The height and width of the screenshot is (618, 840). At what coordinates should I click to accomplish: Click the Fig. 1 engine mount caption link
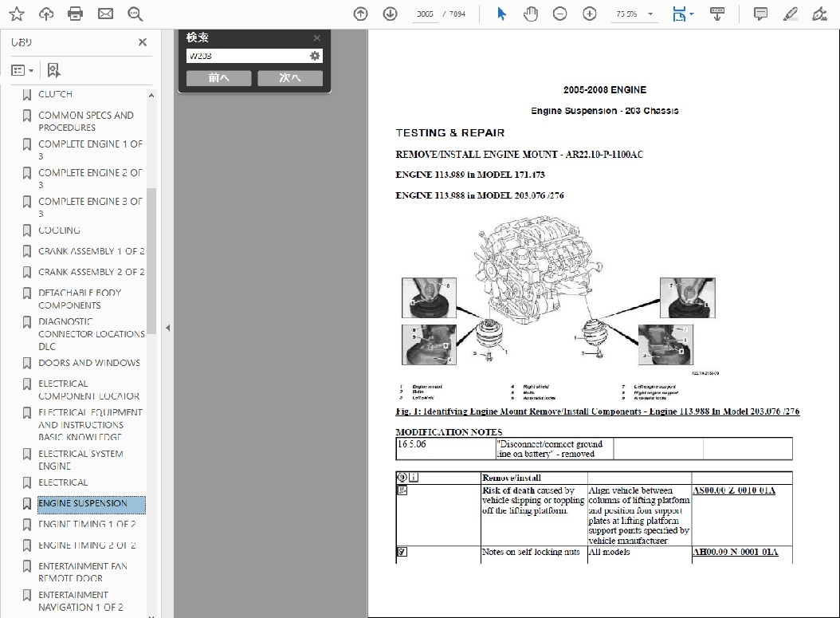coord(597,411)
